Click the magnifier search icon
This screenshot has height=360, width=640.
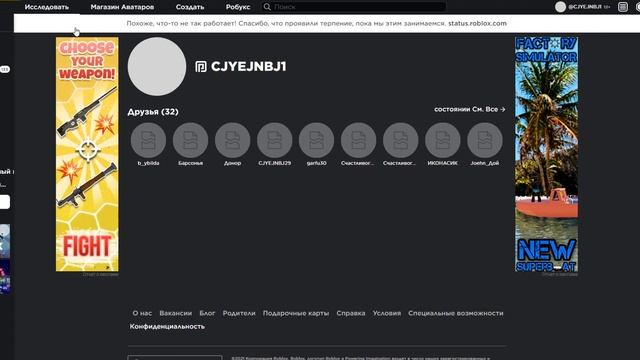[267, 7]
